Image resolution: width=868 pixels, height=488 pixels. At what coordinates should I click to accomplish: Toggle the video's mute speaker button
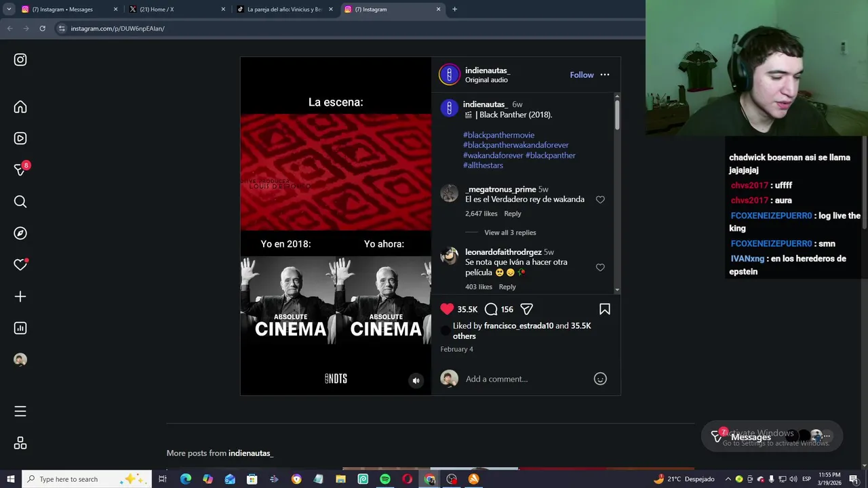(x=416, y=380)
